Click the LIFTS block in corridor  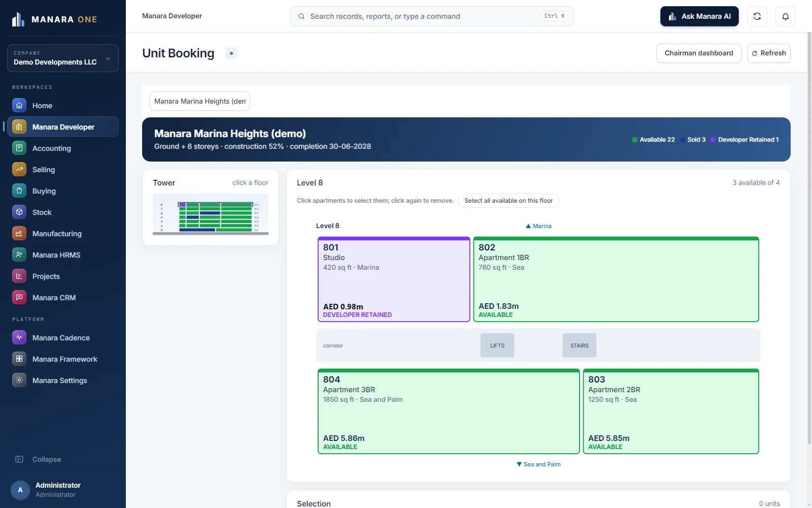click(497, 345)
